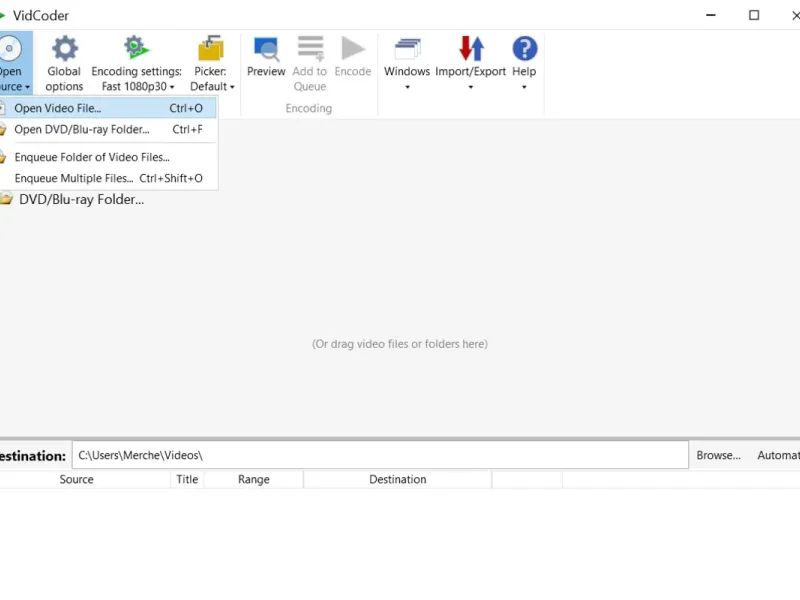
Task: Choose Open Video File... menu entry
Action: pyautogui.click(x=108, y=108)
